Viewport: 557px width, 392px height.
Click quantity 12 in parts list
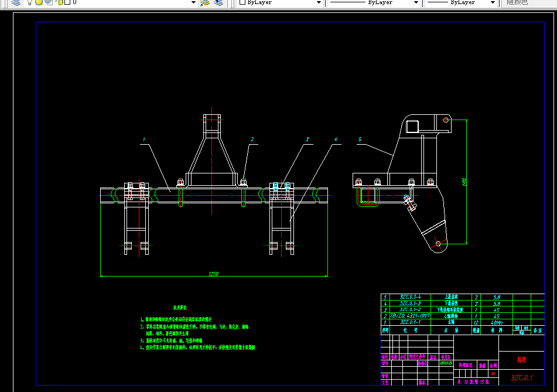[476, 322]
